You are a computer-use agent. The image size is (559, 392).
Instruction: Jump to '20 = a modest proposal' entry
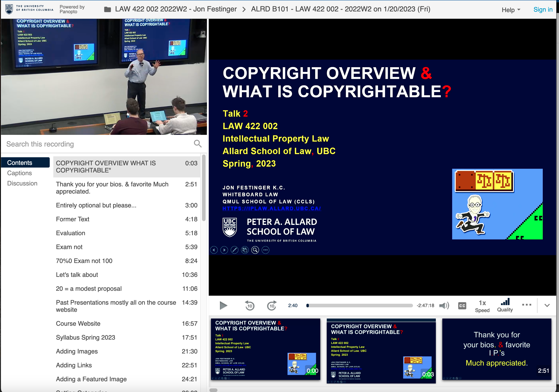(x=127, y=289)
